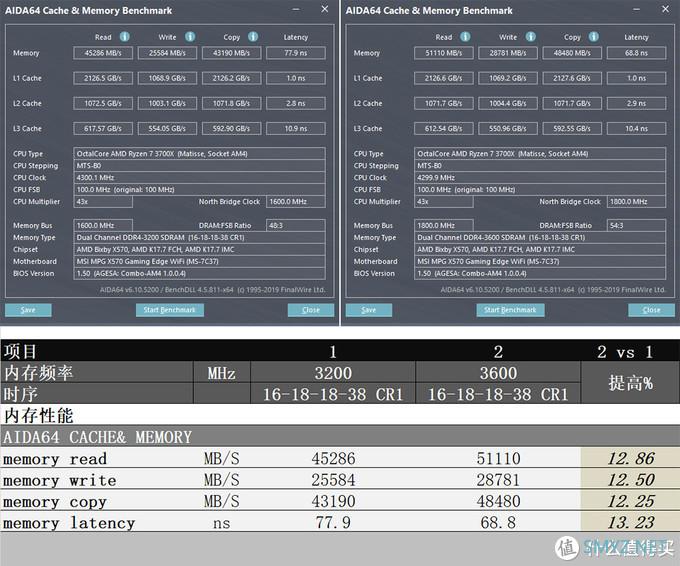Click the 13.23 latency improvement cell
Viewport: 680px width, 566px height.
(x=630, y=522)
